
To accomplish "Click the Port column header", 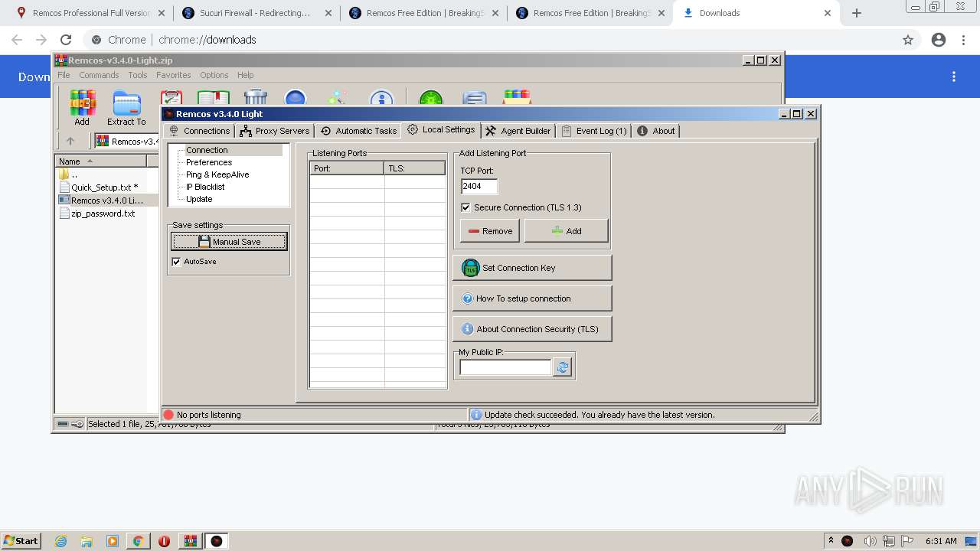I will tap(347, 168).
